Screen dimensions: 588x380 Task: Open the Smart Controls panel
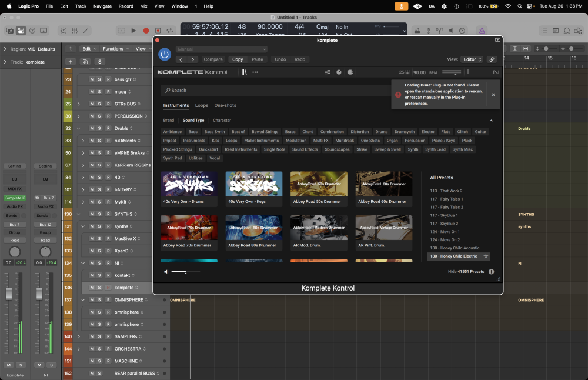[64, 31]
